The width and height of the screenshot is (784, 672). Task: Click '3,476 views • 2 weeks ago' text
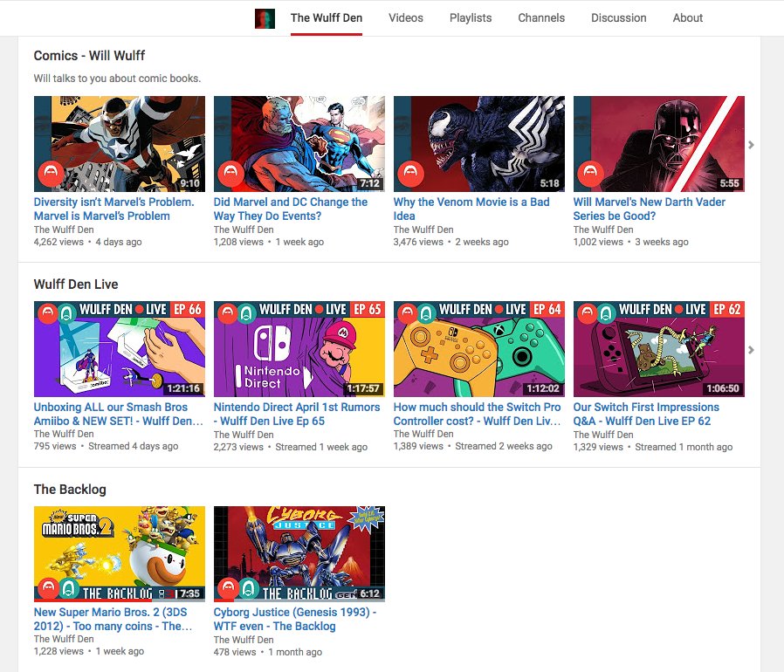click(x=451, y=242)
